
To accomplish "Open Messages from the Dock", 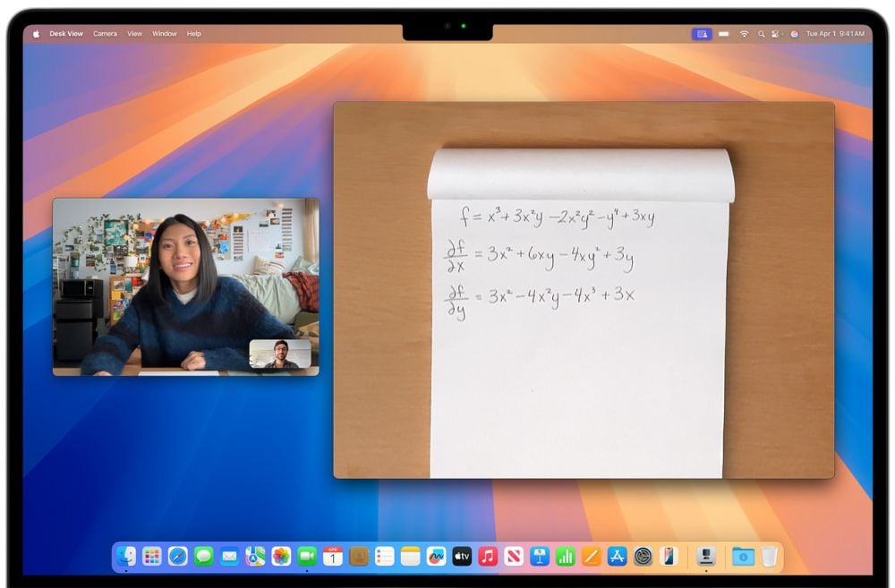I will (204, 556).
